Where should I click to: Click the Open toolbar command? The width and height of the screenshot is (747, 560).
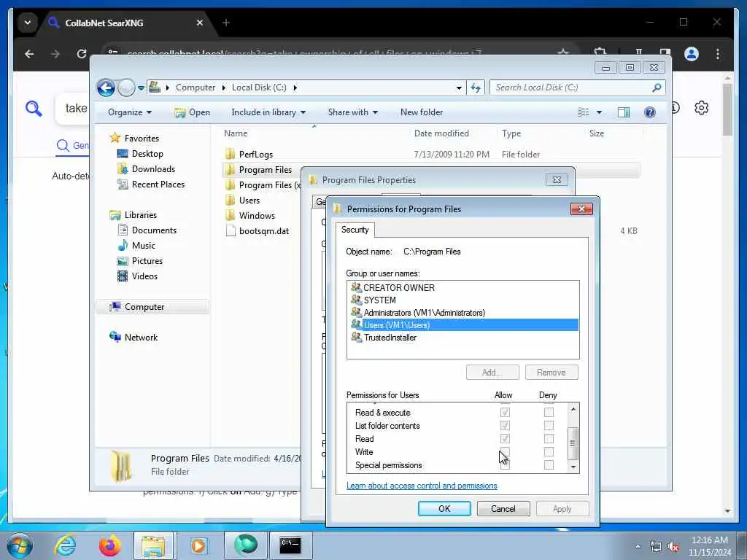click(x=193, y=112)
